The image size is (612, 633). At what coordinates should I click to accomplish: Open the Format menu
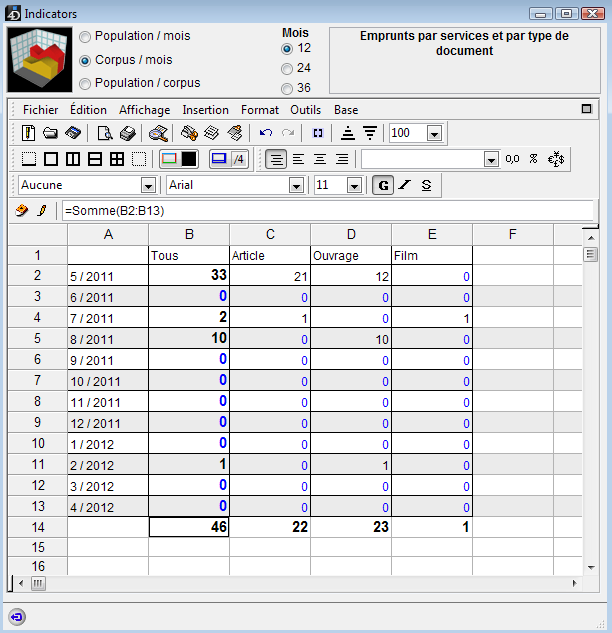260,110
